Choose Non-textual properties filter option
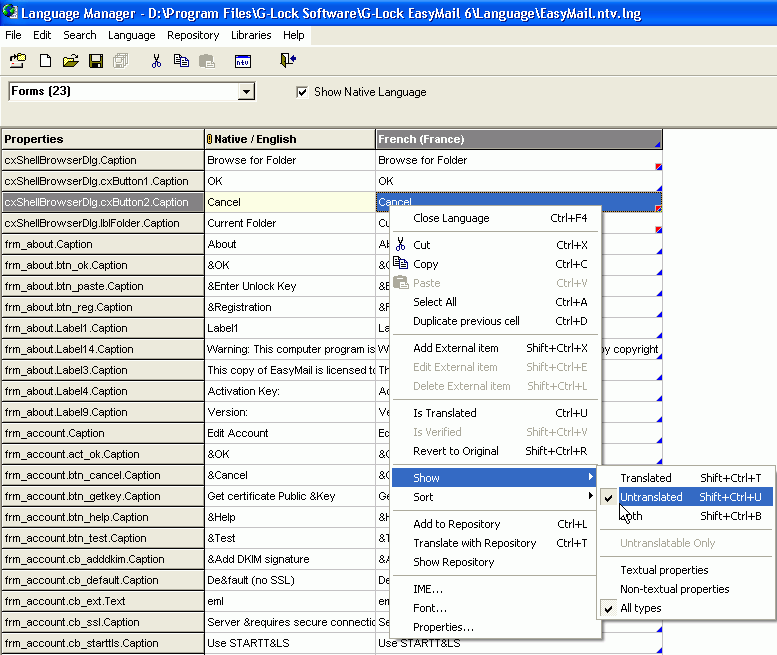Image resolution: width=777 pixels, height=655 pixels. click(x=686, y=589)
